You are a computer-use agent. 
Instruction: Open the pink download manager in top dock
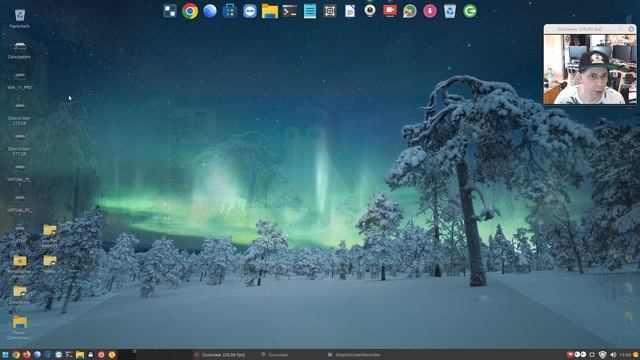pos(430,11)
